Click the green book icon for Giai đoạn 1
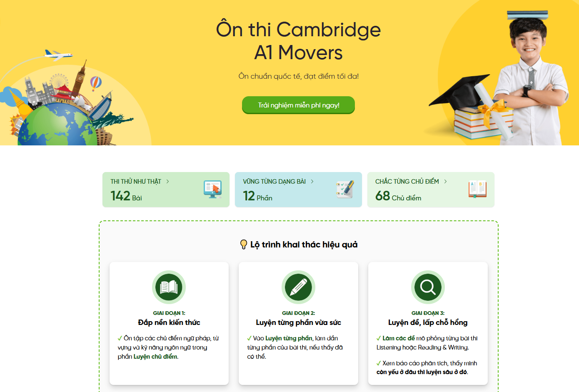Screen dimensions: 579x392 point(169,287)
